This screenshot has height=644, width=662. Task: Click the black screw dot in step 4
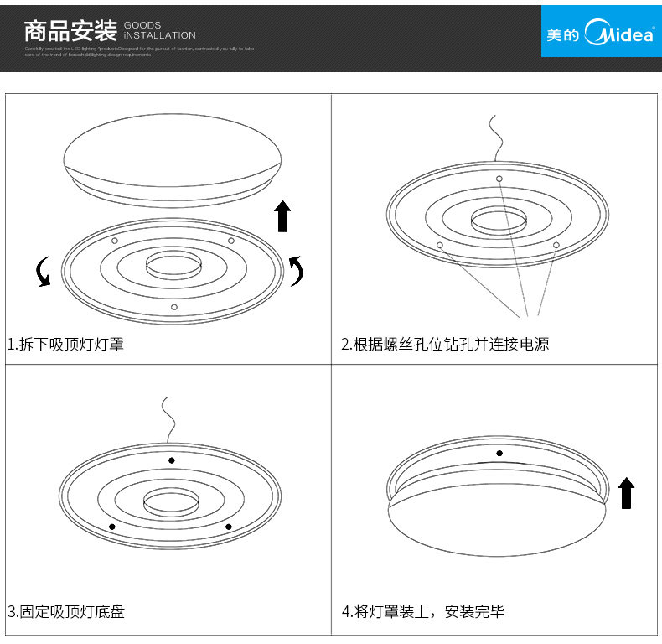tap(499, 454)
